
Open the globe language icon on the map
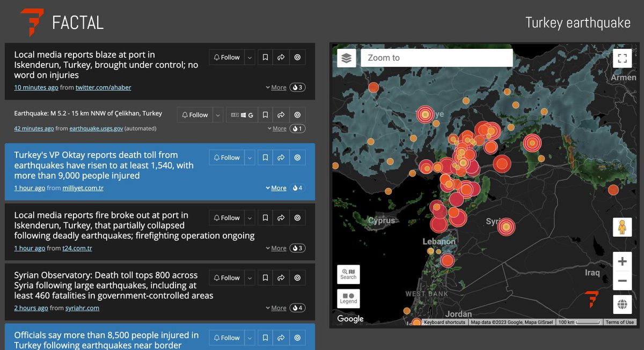[x=622, y=304]
